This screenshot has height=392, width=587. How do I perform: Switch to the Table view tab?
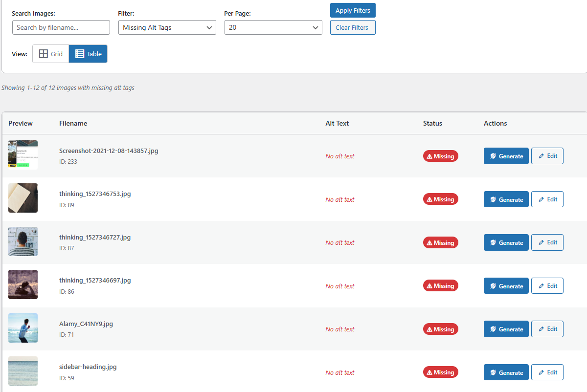(x=88, y=54)
